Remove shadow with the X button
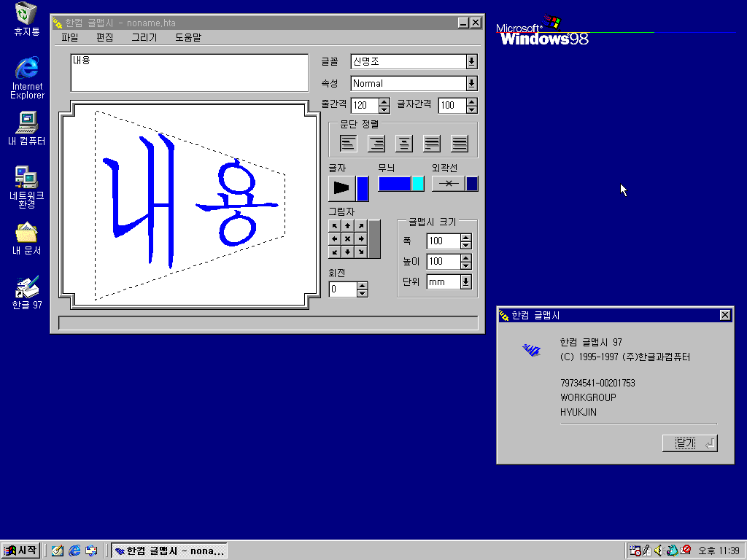Image resolution: width=747 pixels, height=560 pixels. 348,239
